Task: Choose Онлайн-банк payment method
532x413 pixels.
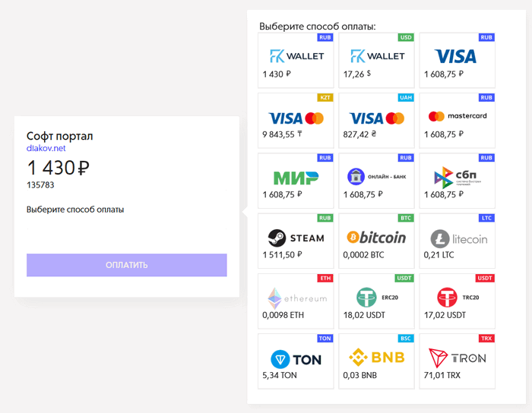Action: pyautogui.click(x=376, y=181)
